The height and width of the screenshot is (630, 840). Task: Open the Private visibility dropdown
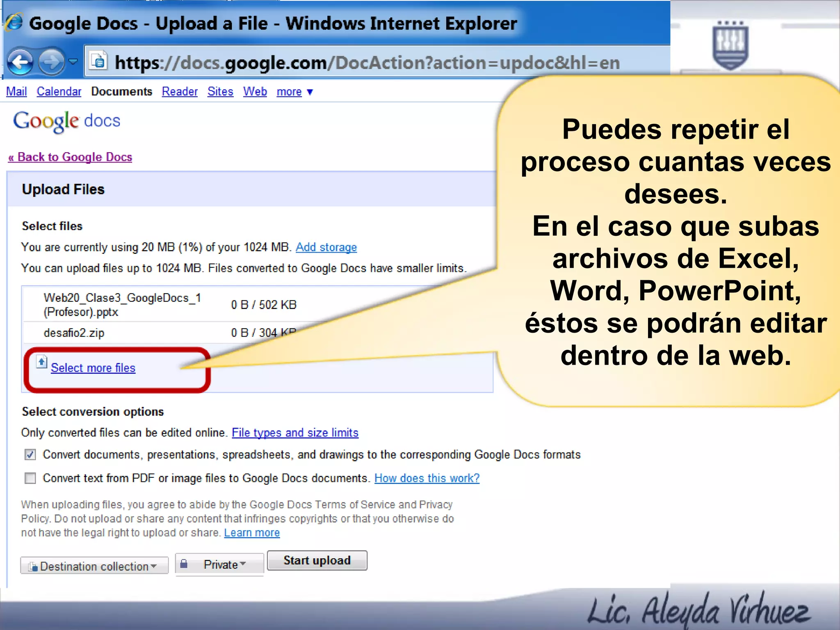[219, 564]
